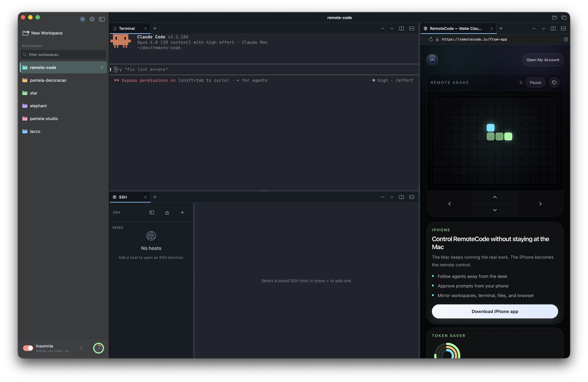
Task: Toggle the SSH hosts sidebar icon
Action: 152,212
